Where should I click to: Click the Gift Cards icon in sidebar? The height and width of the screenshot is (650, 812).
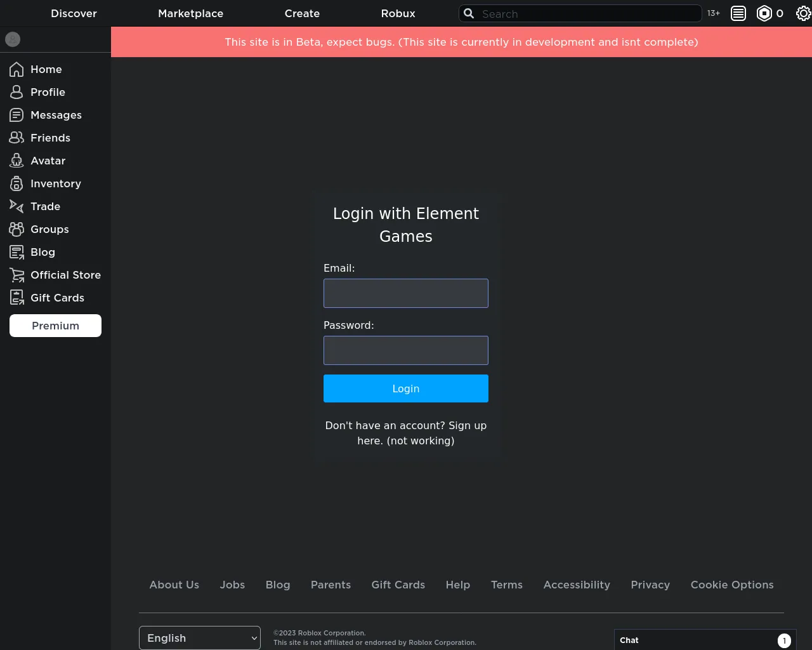[16, 298]
